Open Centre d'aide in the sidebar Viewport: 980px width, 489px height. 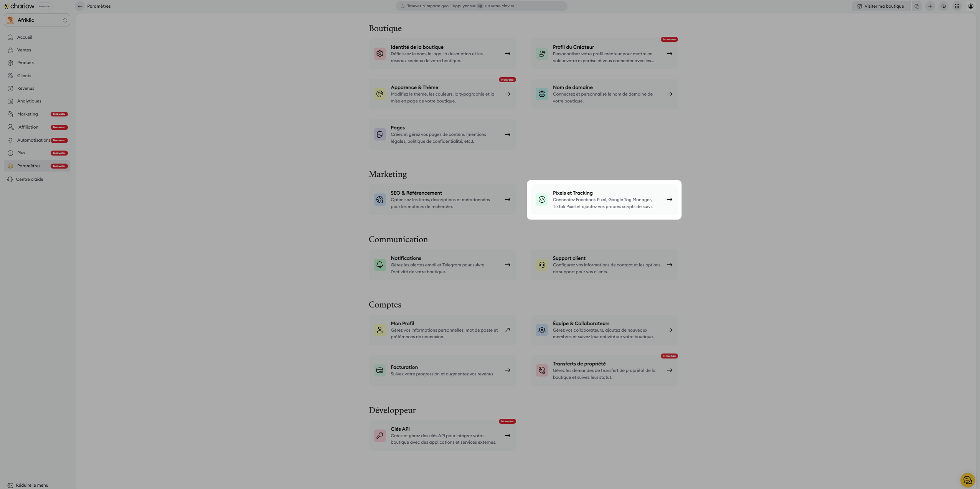click(x=30, y=179)
